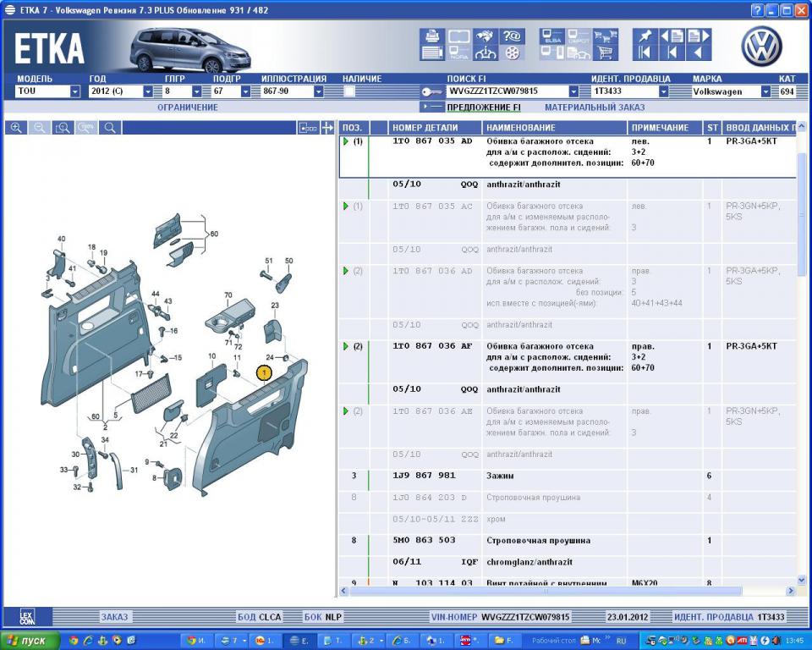812x650 pixels.
Task: Open the ГЛГР main group dropdown
Action: (x=196, y=91)
